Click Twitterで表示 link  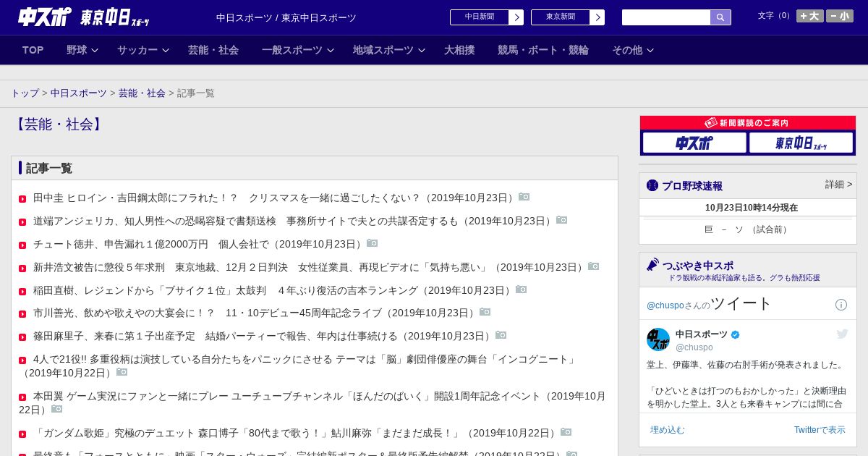[820, 430]
